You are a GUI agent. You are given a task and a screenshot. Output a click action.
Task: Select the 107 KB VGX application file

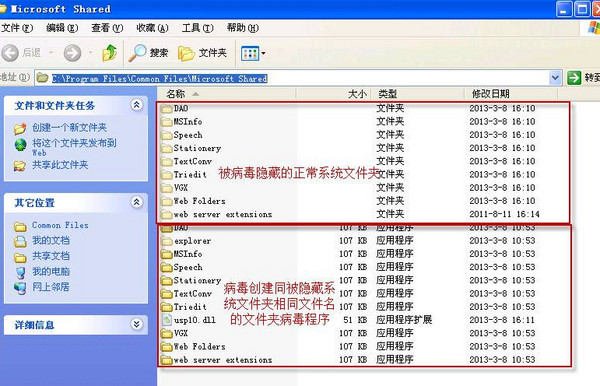point(174,333)
